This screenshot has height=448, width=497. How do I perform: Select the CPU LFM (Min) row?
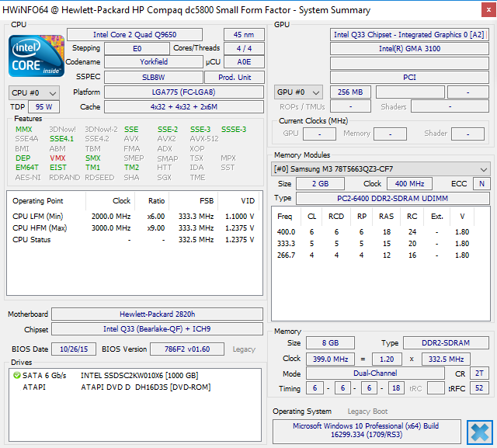click(x=133, y=217)
